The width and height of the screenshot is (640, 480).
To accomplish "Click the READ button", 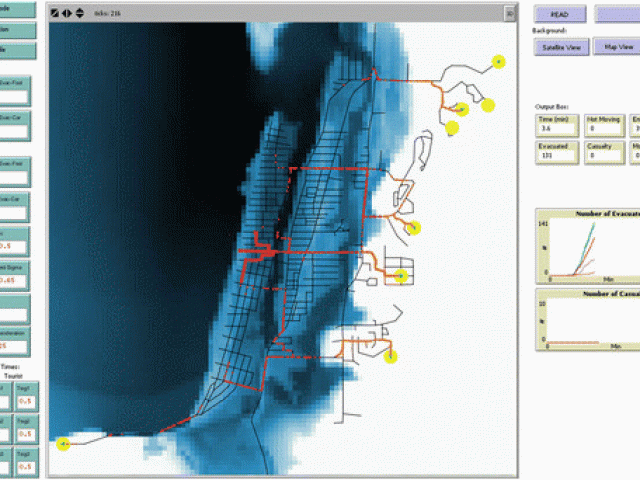I will (x=560, y=14).
